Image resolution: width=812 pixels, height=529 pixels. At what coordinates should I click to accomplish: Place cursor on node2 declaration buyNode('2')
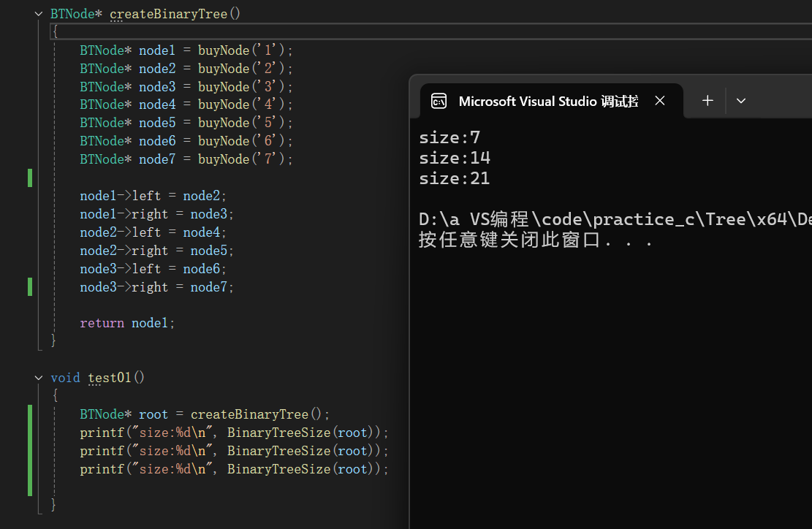[186, 69]
